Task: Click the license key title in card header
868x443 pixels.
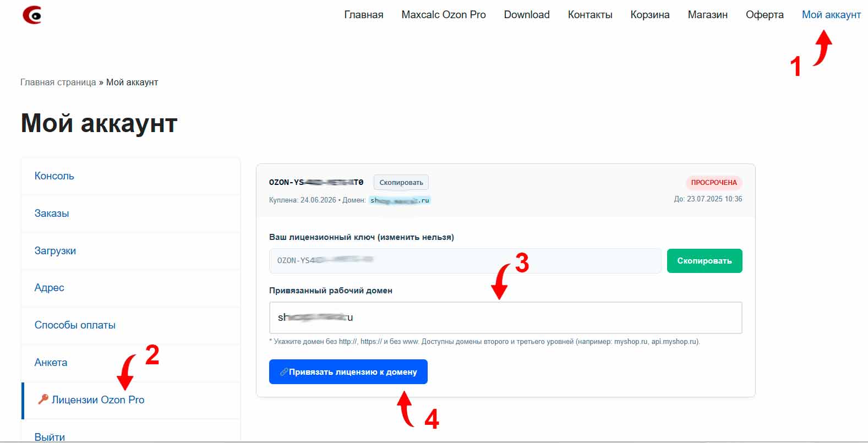Action: tap(316, 182)
